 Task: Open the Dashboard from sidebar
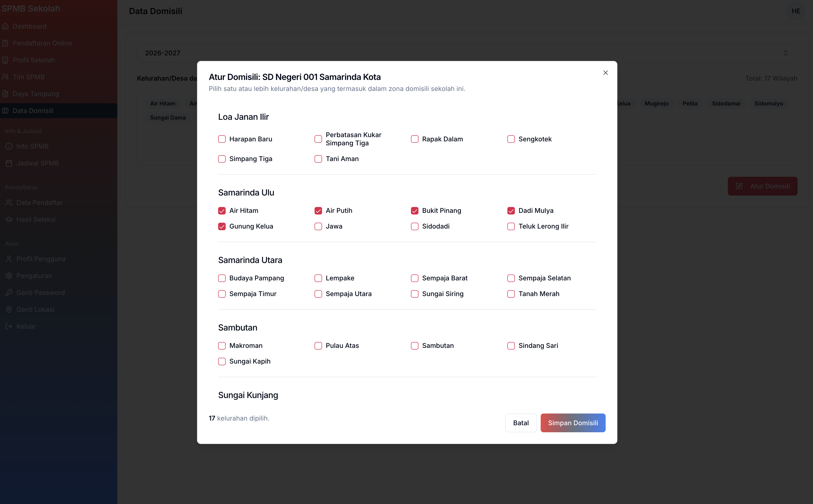coord(29,26)
